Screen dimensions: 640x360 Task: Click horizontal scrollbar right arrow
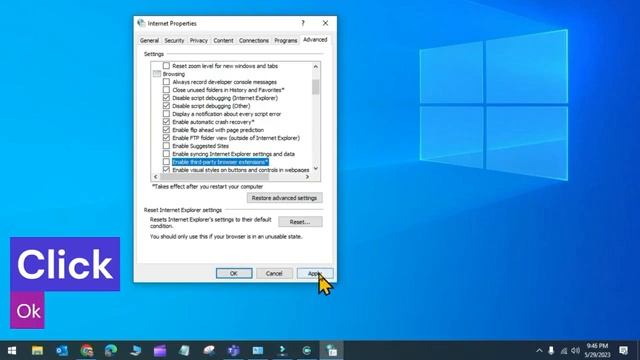coord(307,177)
